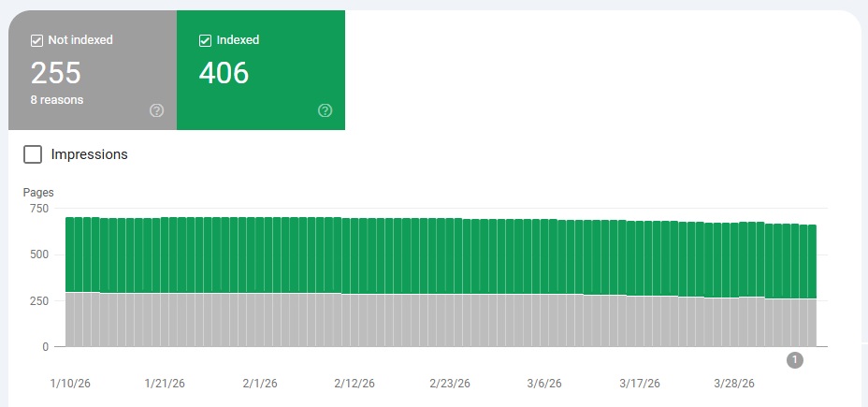This screenshot has height=407, width=868.
Task: Click the 'Indexed' card title
Action: tap(238, 40)
